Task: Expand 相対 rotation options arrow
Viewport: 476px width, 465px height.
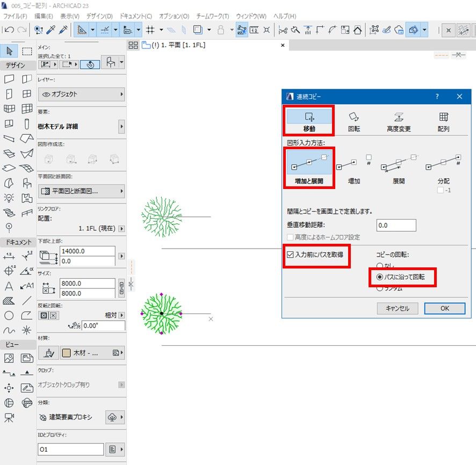Action: coord(121,315)
